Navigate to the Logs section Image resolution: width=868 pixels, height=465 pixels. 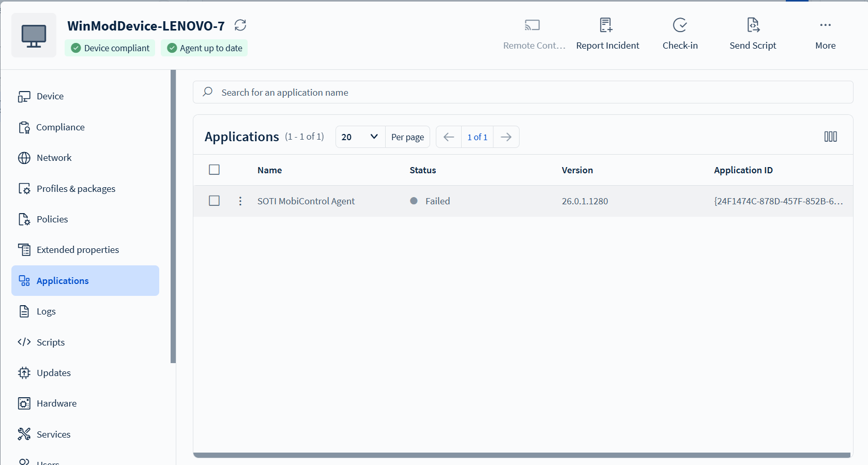[x=46, y=311]
